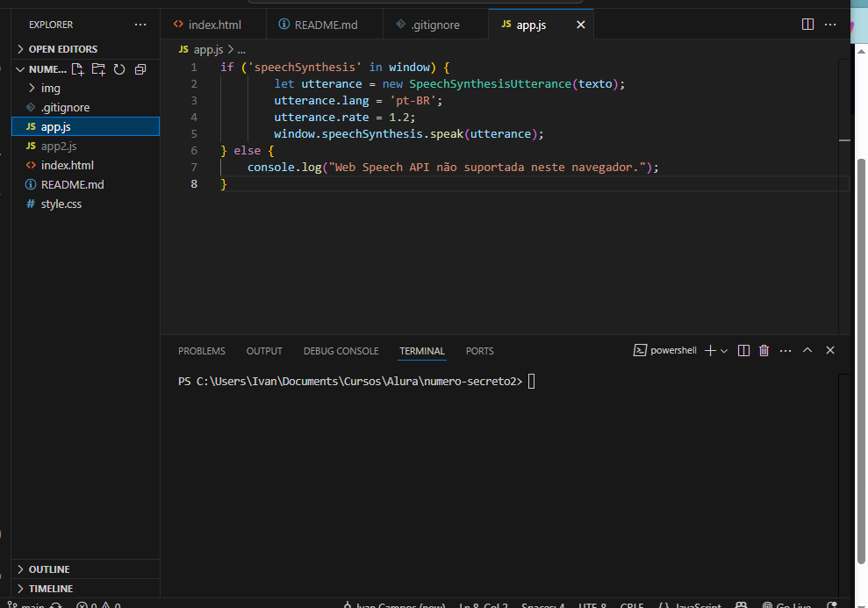
Task: Change the CRLF end-of-line sequence
Action: 632,605
